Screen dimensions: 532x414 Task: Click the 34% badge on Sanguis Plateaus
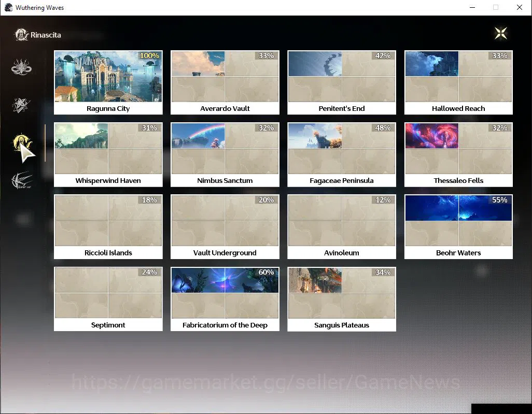pyautogui.click(x=383, y=272)
